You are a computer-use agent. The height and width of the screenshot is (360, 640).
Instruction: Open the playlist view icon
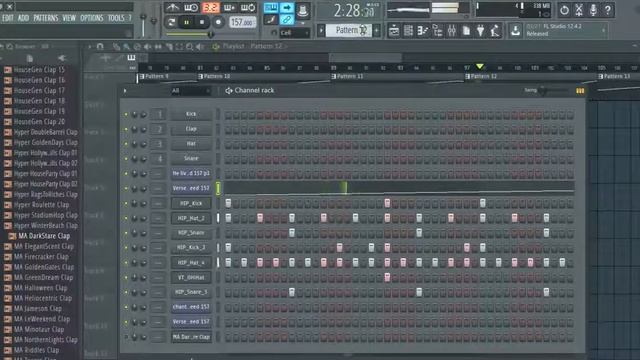(x=393, y=31)
